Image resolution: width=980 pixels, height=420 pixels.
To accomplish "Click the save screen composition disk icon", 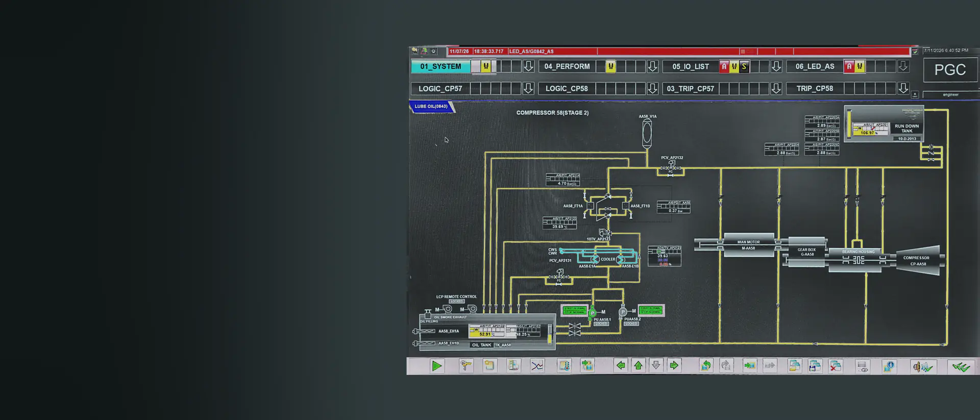I will [815, 366].
